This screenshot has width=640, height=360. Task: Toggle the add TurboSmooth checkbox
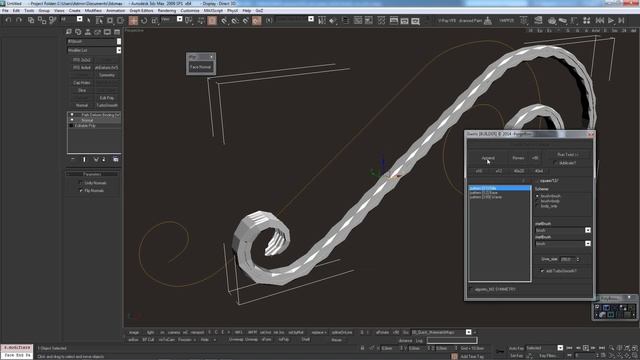click(x=542, y=271)
